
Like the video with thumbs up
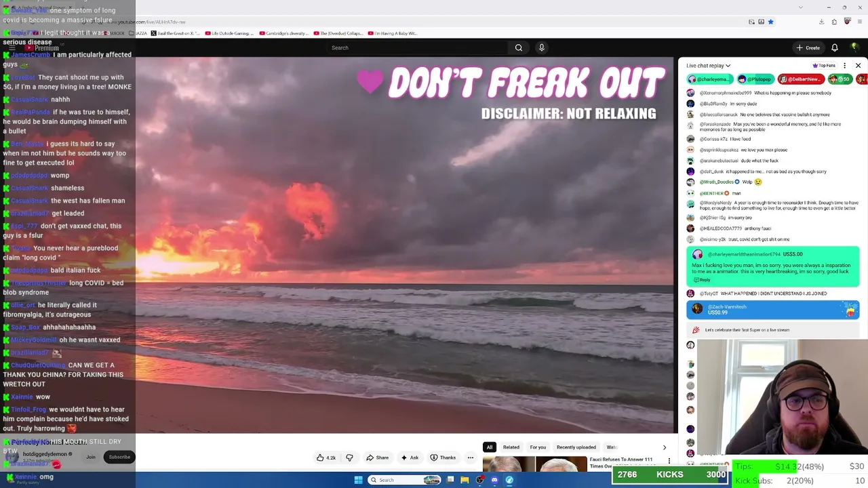[x=326, y=457]
